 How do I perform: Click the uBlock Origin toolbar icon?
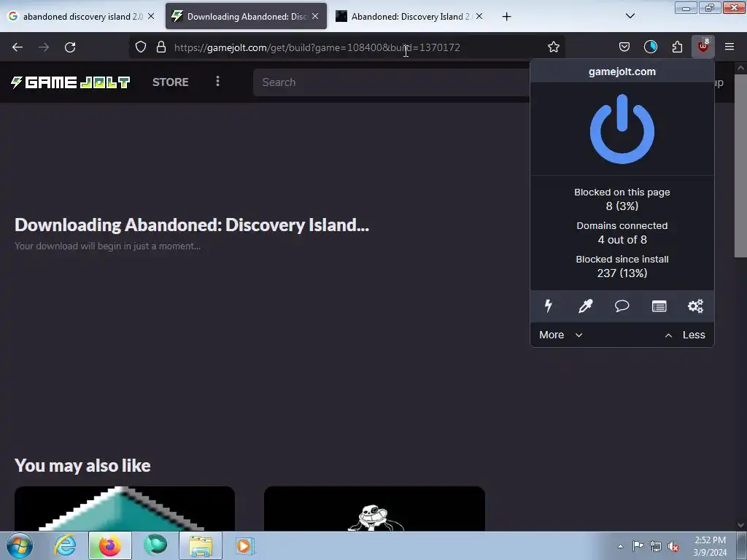click(x=703, y=47)
